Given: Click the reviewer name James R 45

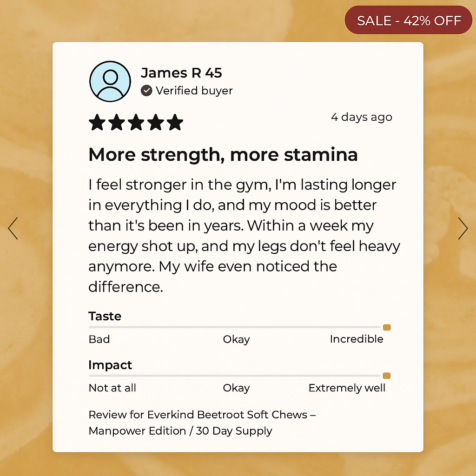Looking at the screenshot, I should tap(181, 73).
